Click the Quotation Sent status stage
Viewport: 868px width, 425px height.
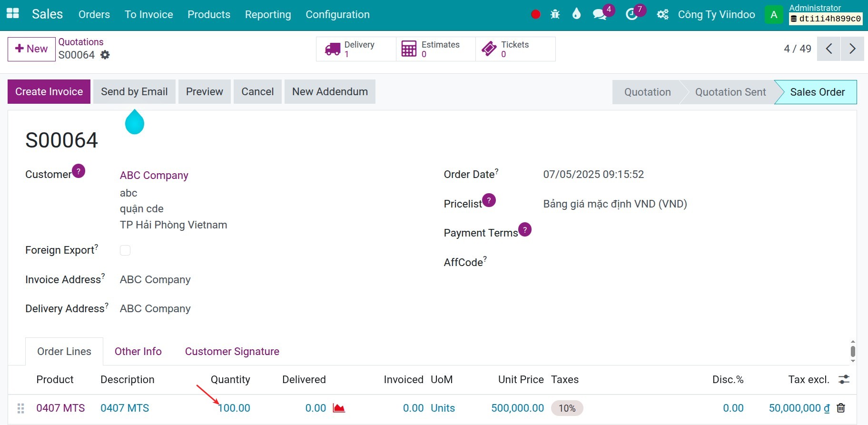click(730, 92)
